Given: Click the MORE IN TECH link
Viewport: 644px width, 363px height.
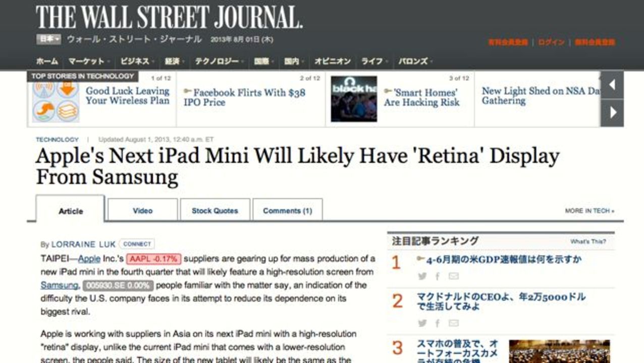Looking at the screenshot, I should pyautogui.click(x=589, y=211).
